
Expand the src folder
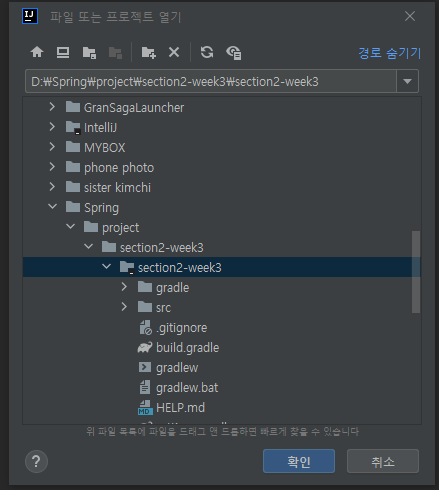click(124, 307)
